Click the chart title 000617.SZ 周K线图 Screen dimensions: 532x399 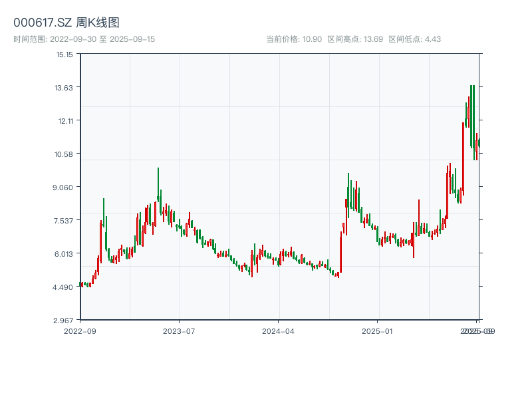tap(66, 23)
